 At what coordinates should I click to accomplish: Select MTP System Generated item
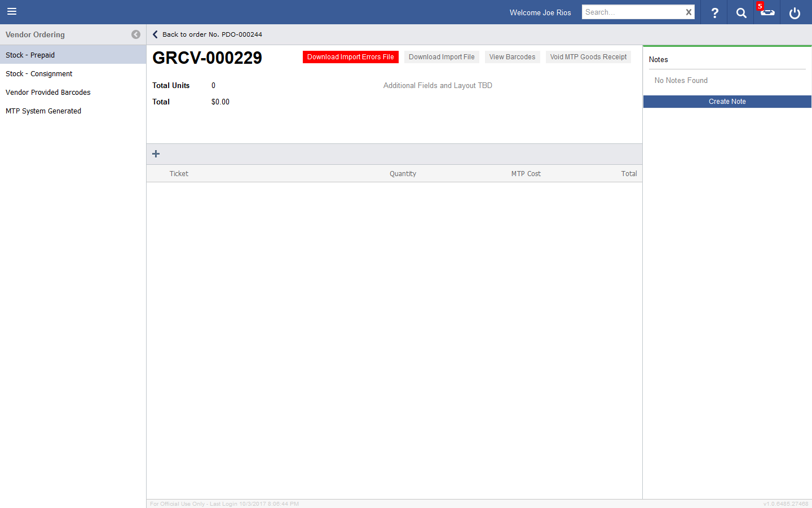pos(43,111)
